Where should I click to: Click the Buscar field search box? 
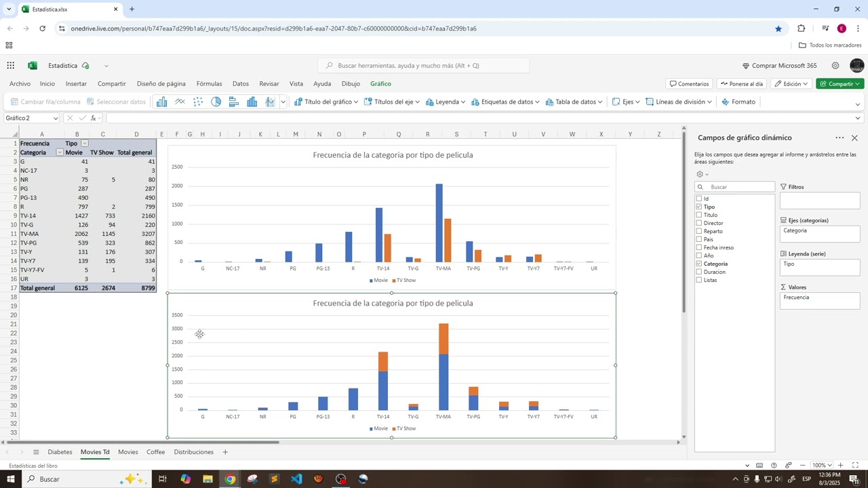pyautogui.click(x=735, y=187)
